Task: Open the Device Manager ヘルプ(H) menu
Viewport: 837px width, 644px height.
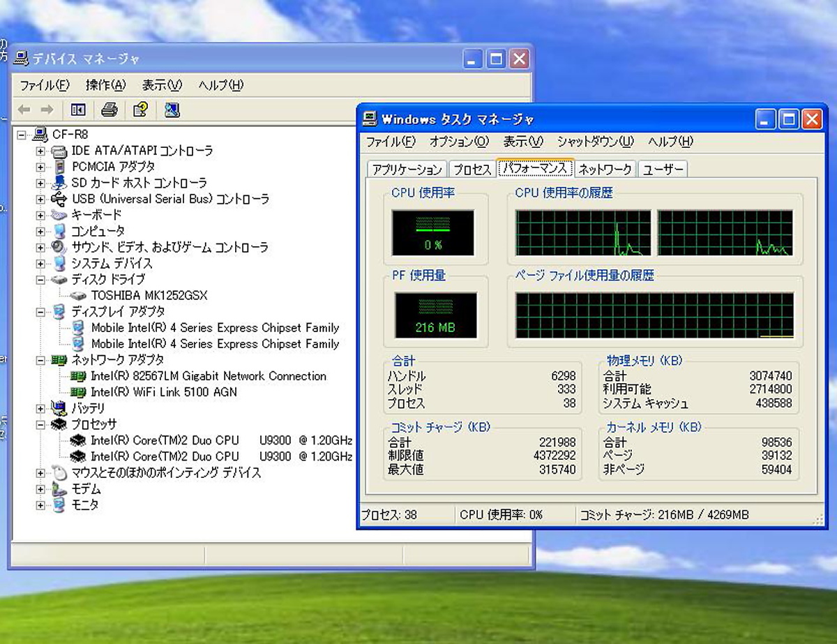Action: (x=220, y=85)
